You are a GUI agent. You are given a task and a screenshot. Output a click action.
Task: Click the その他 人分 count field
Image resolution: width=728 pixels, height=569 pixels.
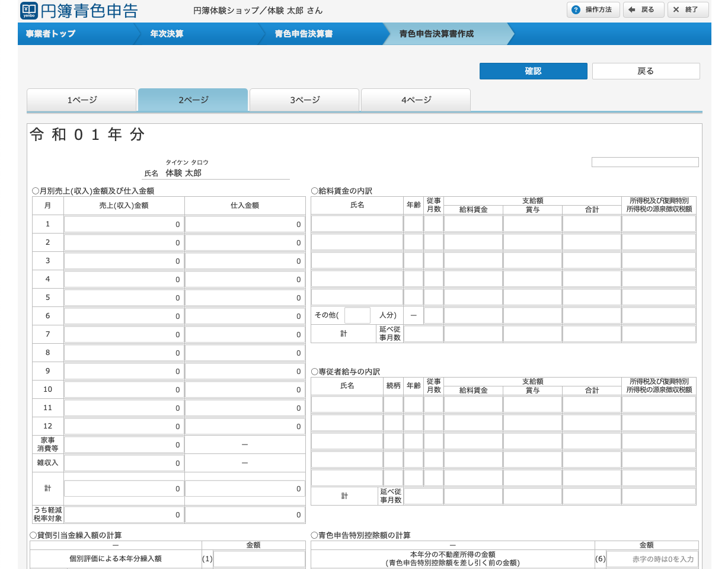pos(357,315)
